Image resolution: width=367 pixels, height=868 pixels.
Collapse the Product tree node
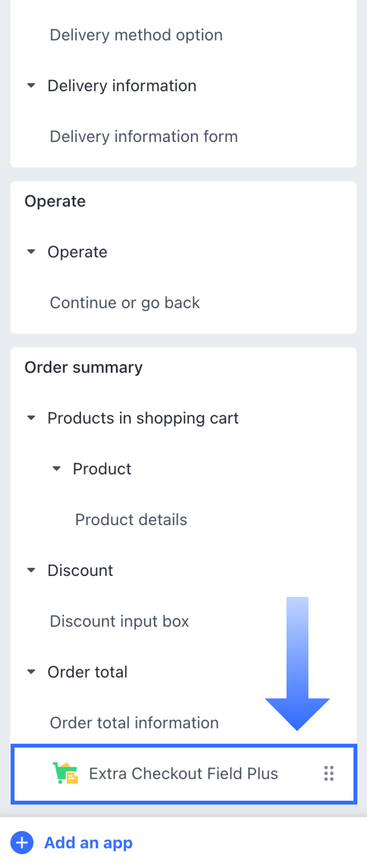click(57, 469)
